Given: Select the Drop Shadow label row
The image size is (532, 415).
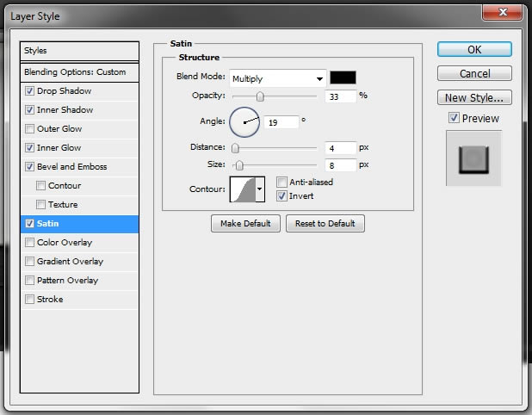Looking at the screenshot, I should coord(64,91).
